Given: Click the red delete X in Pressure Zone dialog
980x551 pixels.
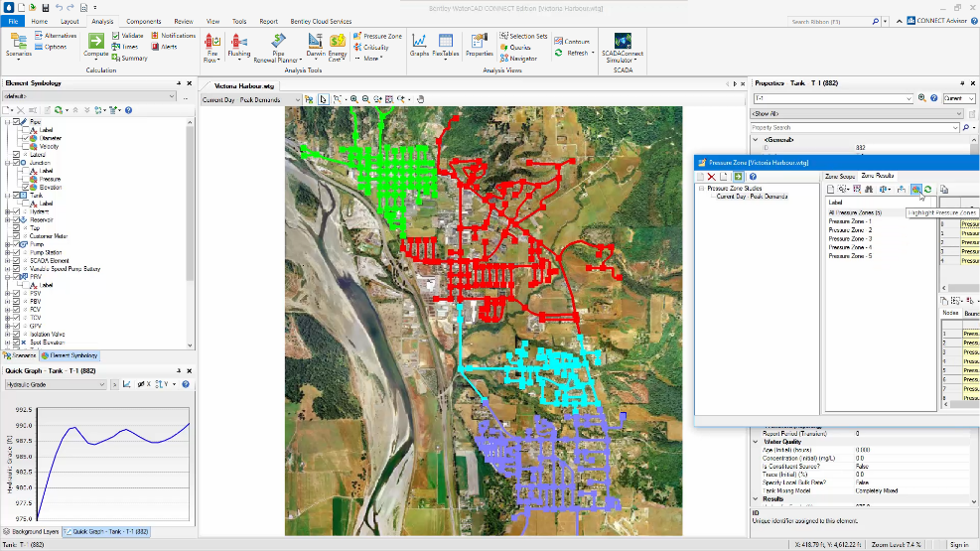Looking at the screenshot, I should 711,176.
